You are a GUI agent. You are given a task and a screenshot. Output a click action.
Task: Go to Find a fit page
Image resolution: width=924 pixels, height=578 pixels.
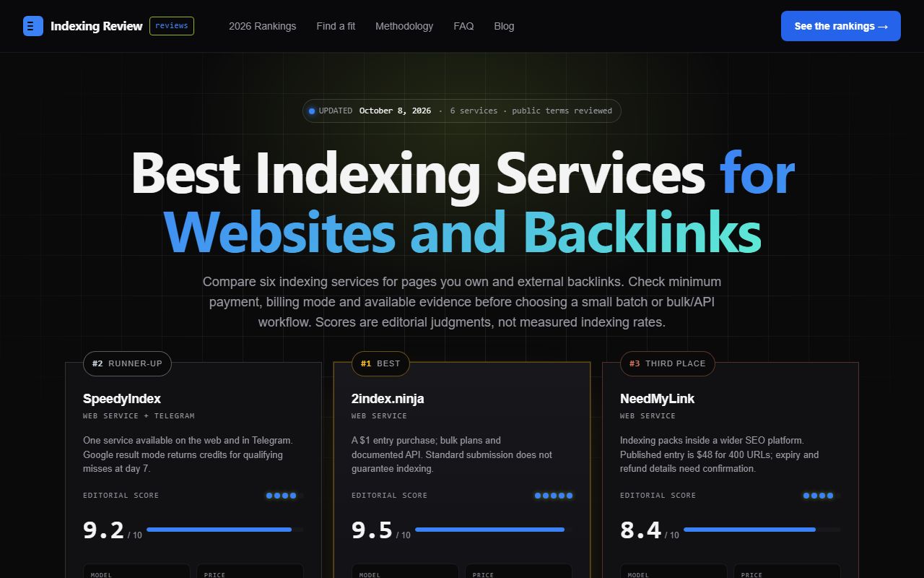[336, 26]
